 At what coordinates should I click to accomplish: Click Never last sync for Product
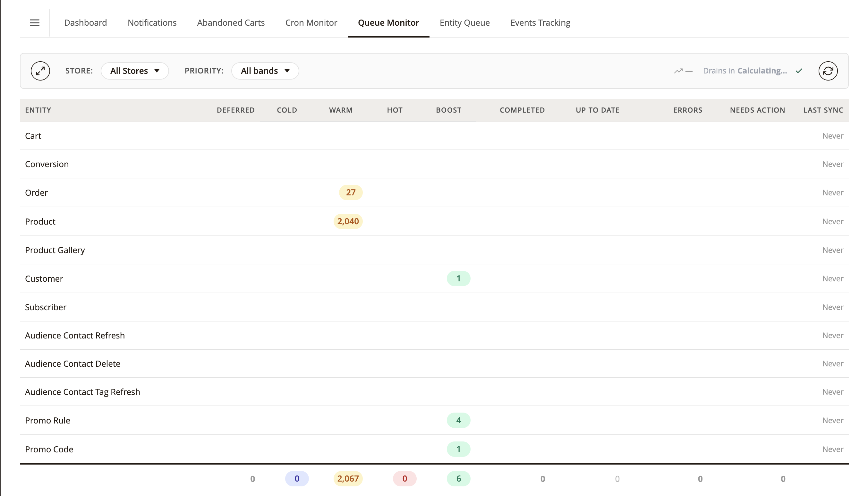(833, 221)
